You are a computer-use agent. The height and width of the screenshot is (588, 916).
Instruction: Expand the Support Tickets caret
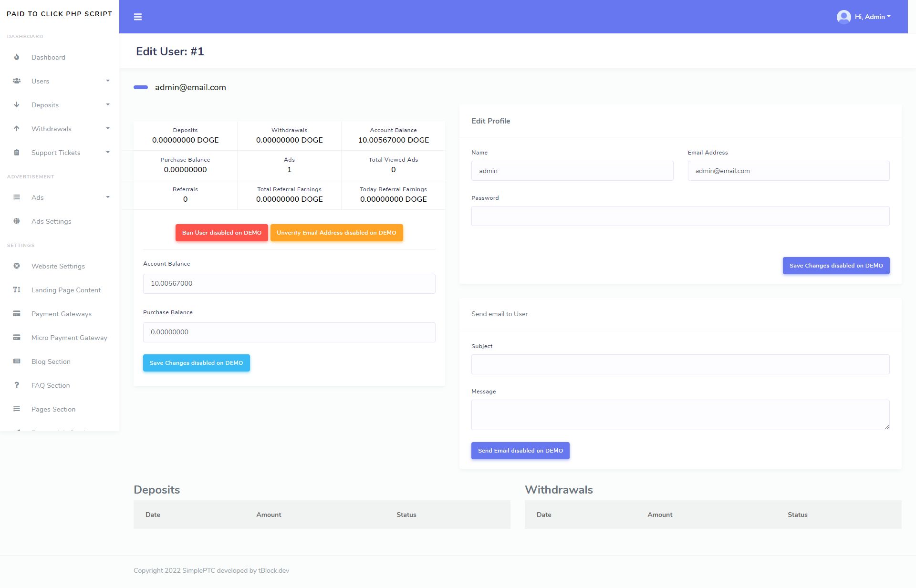click(x=108, y=153)
